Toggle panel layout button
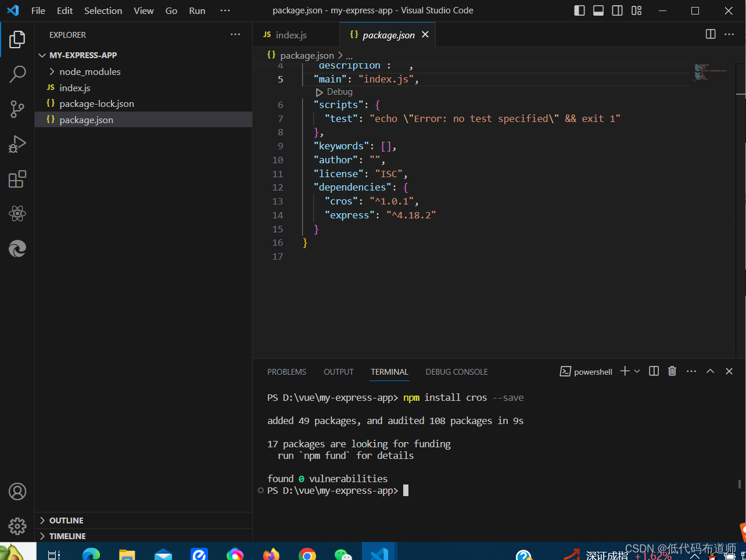Viewport: 746px width, 560px height. [x=598, y=10]
